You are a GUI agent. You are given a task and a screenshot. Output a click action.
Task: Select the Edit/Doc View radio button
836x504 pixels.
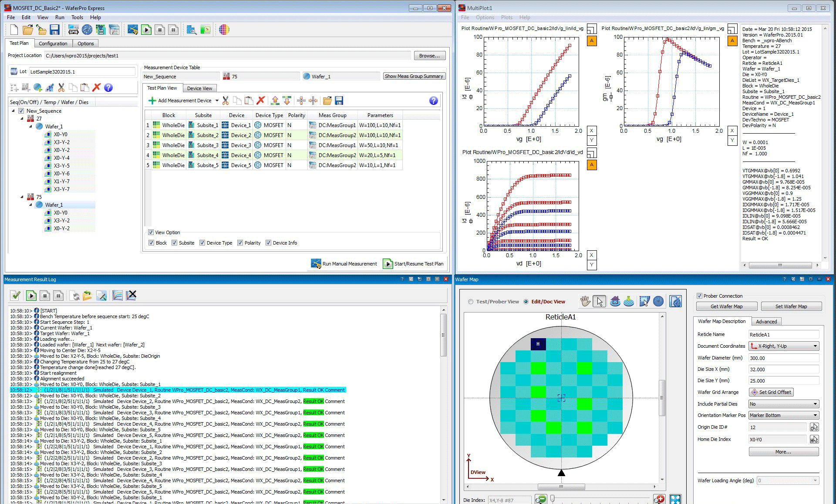pyautogui.click(x=526, y=301)
